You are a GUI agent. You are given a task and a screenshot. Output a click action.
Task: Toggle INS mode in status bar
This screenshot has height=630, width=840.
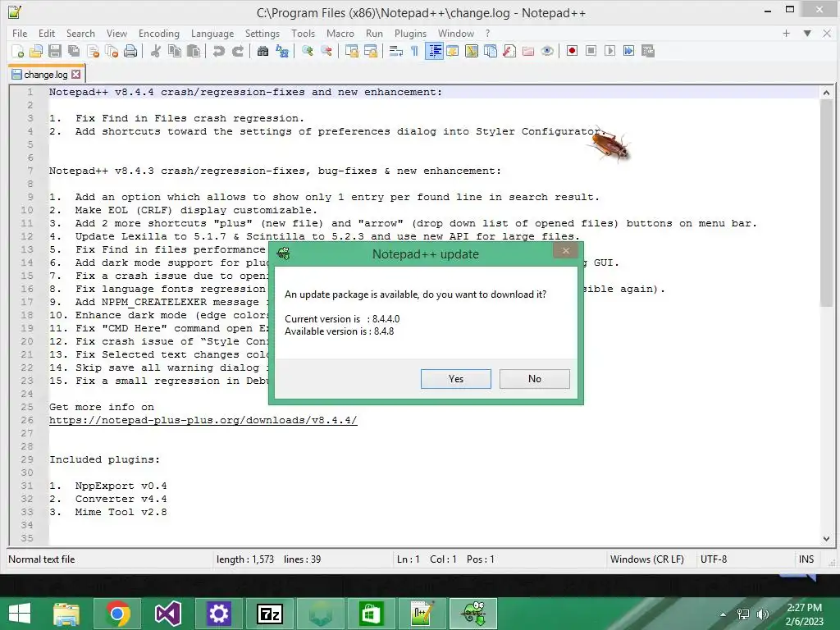click(806, 559)
